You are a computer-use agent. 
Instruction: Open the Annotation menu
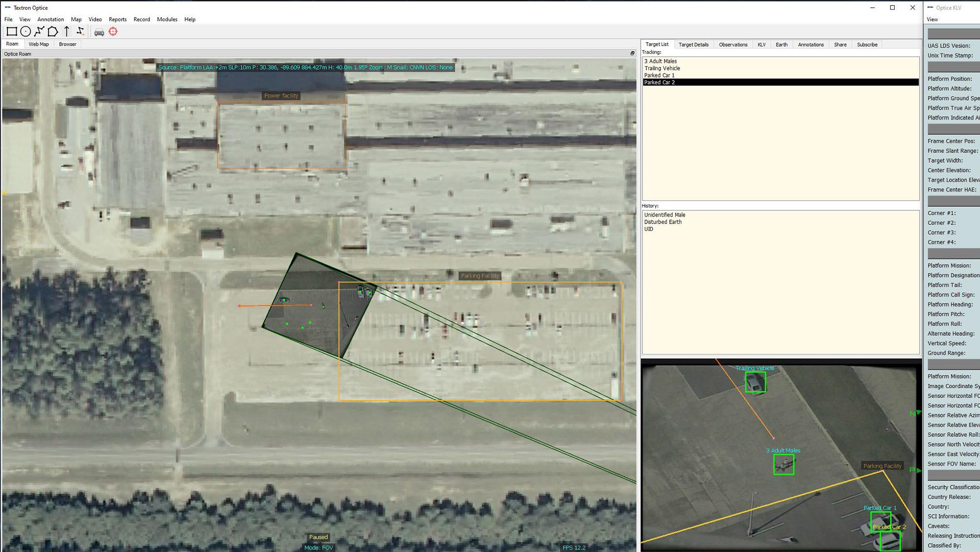pos(50,20)
